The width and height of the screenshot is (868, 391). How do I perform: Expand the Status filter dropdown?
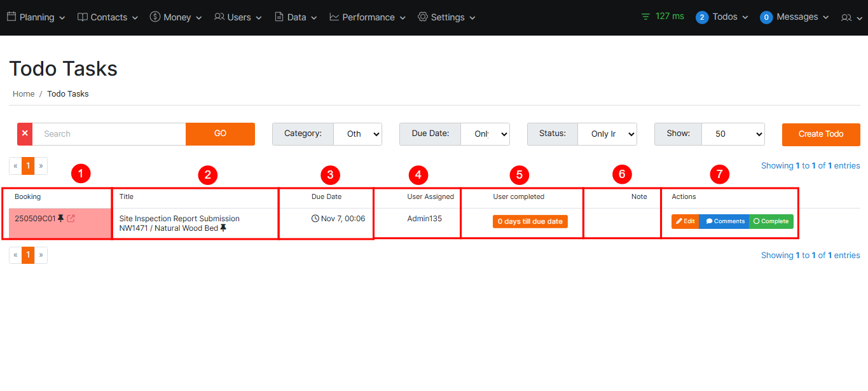pyautogui.click(x=607, y=134)
